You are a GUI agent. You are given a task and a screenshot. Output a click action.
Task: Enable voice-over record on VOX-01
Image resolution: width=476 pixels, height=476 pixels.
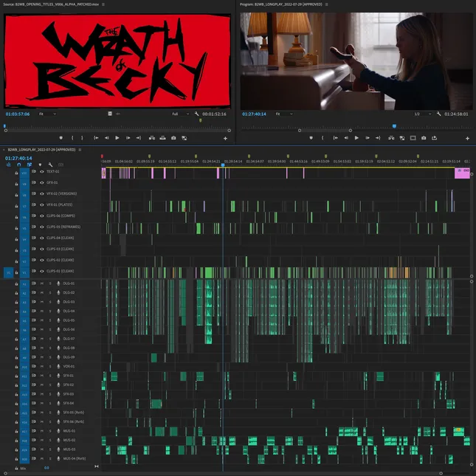[58, 367]
